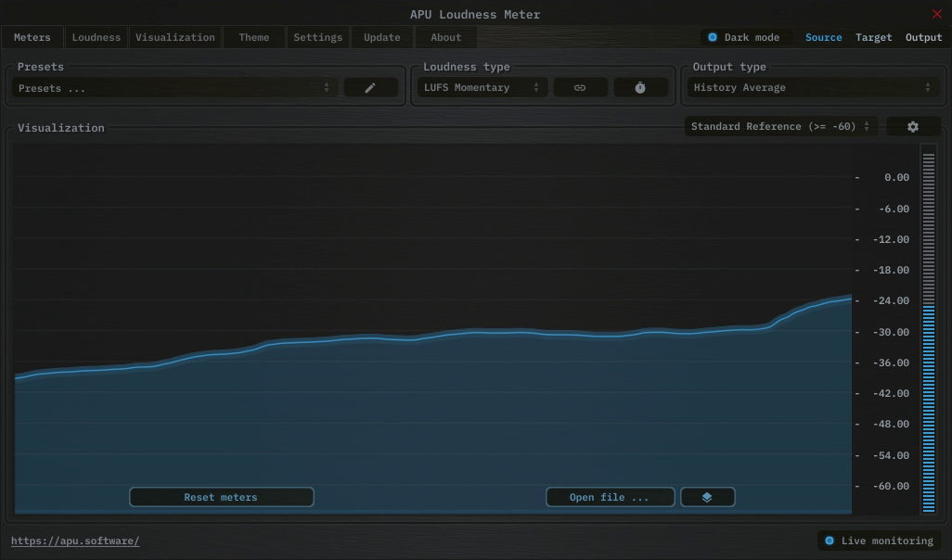Toggle Dark mode switch

point(713,38)
